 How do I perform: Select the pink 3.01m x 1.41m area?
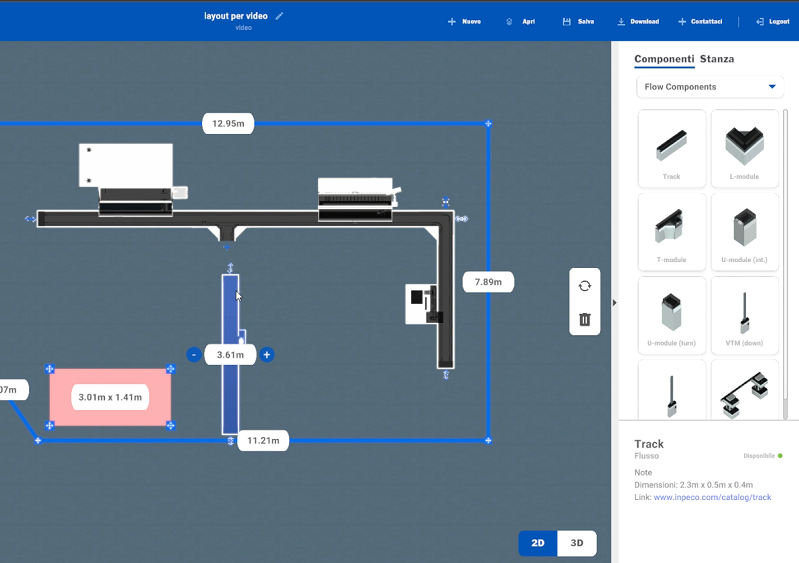[x=110, y=397]
